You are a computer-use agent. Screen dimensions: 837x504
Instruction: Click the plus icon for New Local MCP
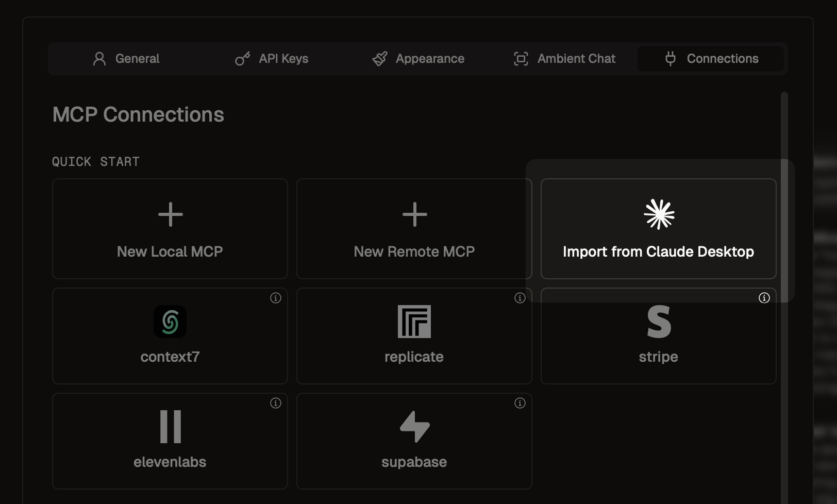click(x=170, y=214)
